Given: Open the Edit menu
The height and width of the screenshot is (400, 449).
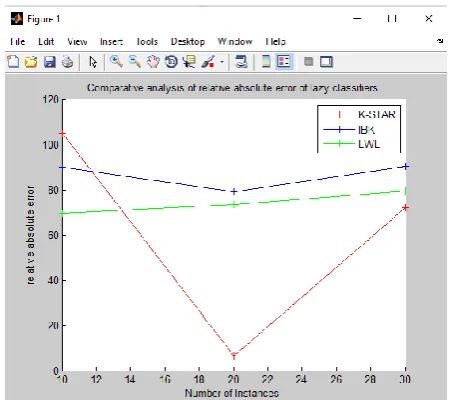Looking at the screenshot, I should click(46, 42).
